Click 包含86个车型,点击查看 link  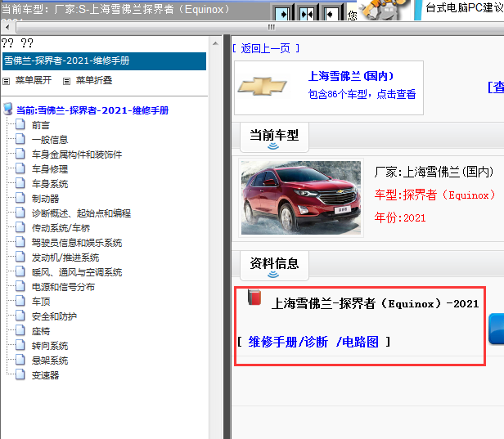(362, 94)
